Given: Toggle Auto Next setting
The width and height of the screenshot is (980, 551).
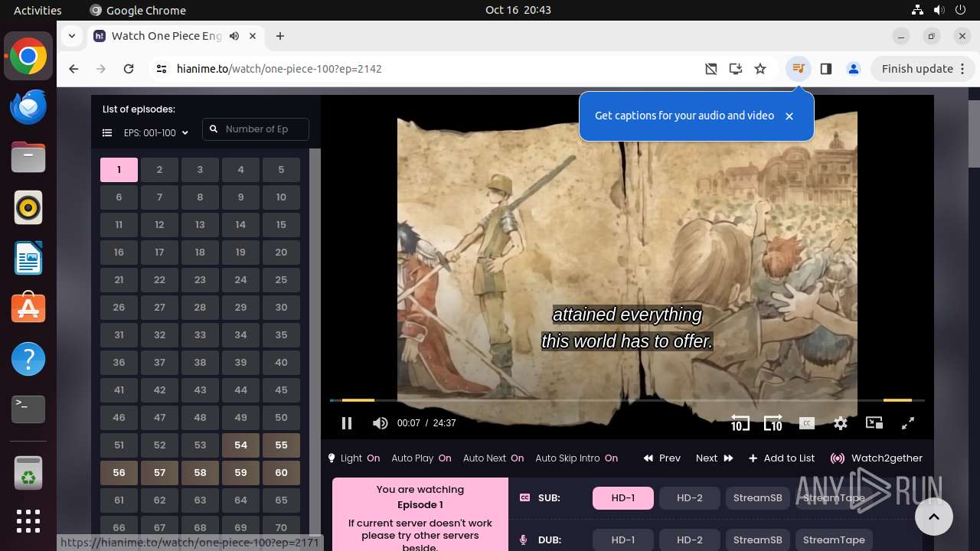Looking at the screenshot, I should (x=493, y=458).
